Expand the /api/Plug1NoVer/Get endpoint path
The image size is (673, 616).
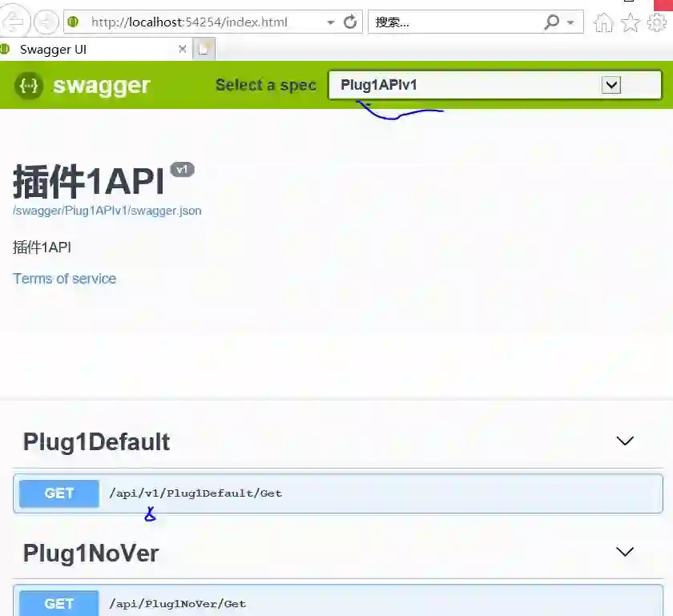pos(178,604)
